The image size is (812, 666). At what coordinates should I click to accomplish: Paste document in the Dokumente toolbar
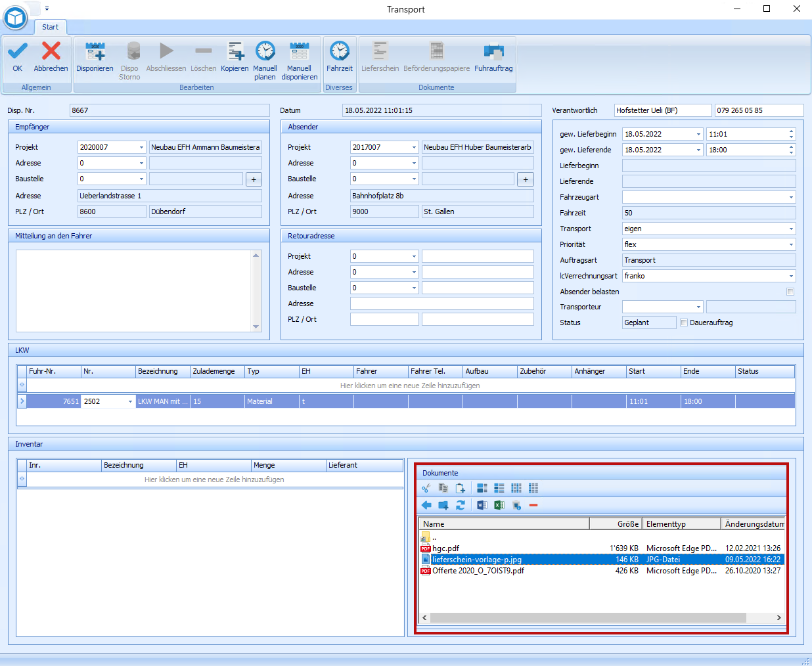(461, 488)
